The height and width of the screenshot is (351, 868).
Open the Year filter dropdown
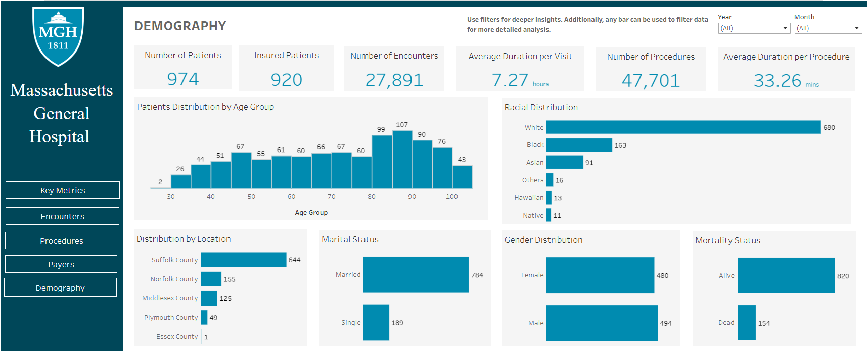click(x=754, y=28)
